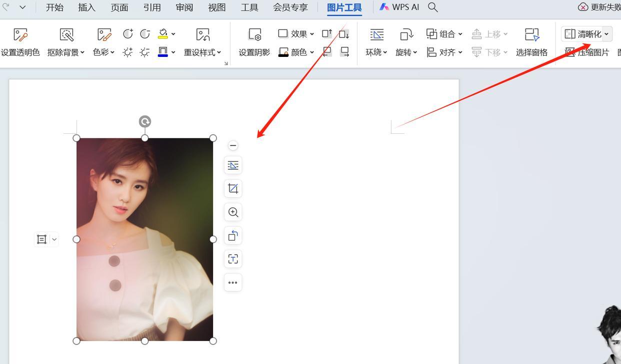Click the 选择窗格 selection pane button
This screenshot has height=364, width=621.
[531, 42]
